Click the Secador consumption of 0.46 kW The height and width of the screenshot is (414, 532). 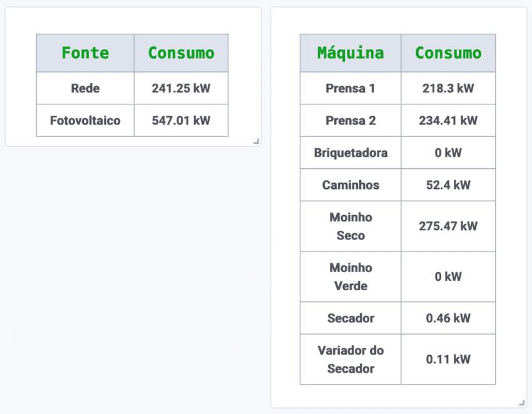(x=448, y=318)
